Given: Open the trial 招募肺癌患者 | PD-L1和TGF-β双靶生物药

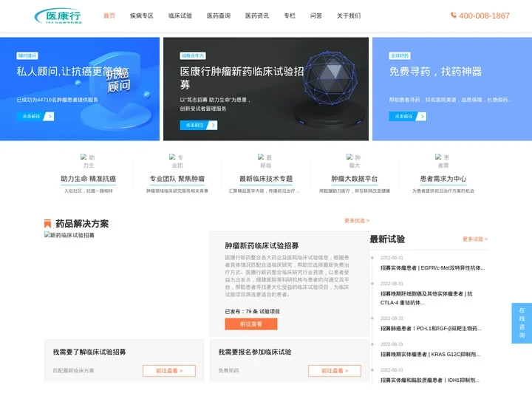Looking at the screenshot, I should pos(431,328).
